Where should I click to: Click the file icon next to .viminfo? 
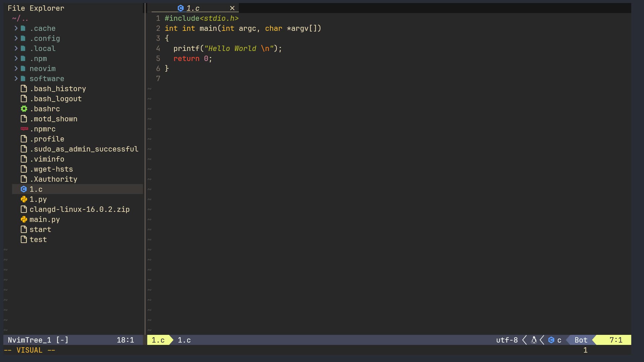[x=24, y=159]
